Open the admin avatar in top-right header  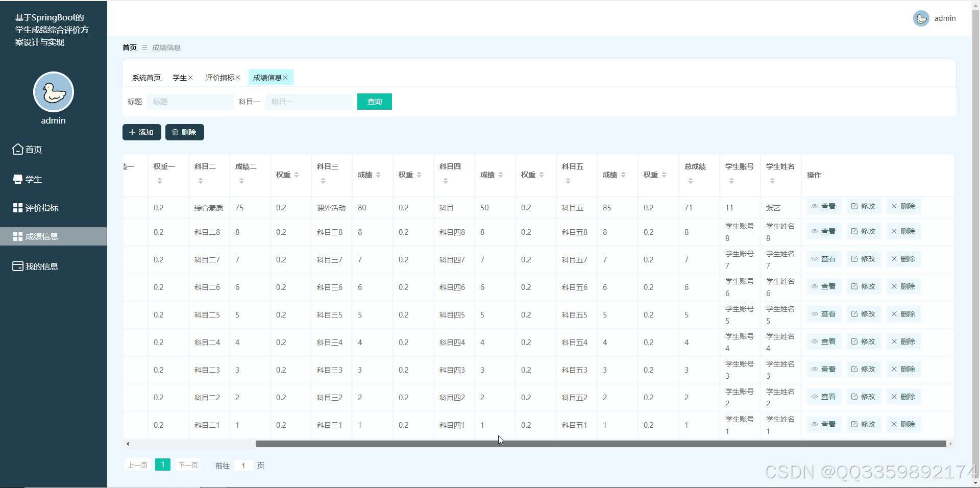[x=921, y=18]
